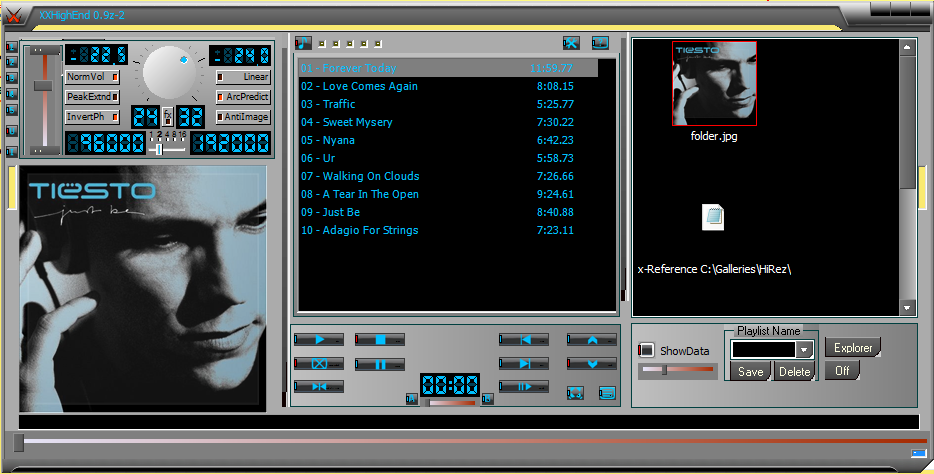Click the slider under ShowData
The width and height of the screenshot is (934, 474).
pyautogui.click(x=677, y=370)
